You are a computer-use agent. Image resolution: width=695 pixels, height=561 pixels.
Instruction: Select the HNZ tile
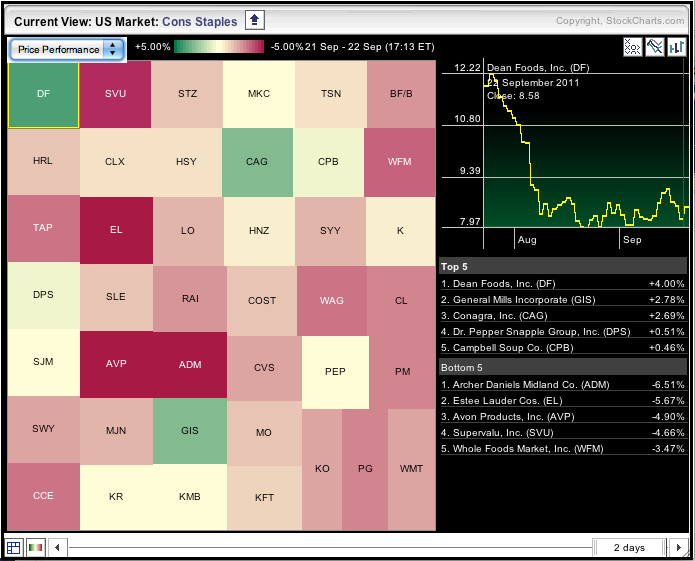(259, 231)
